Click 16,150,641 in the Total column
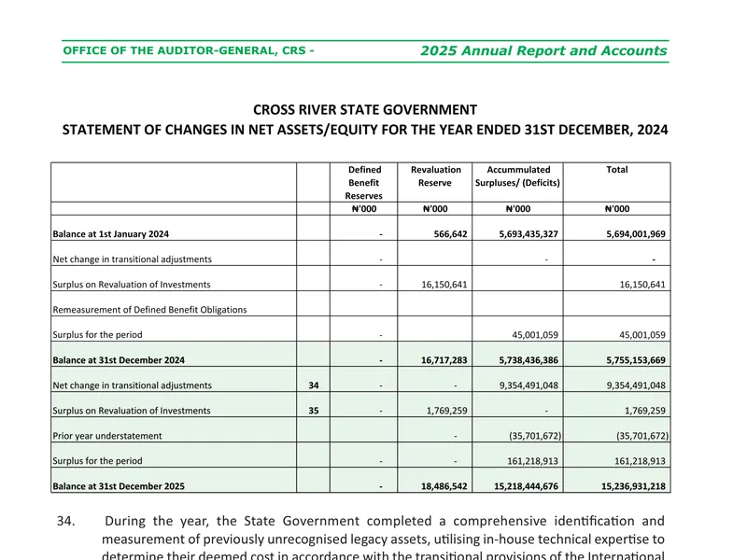The height and width of the screenshot is (560, 747). pyautogui.click(x=642, y=285)
